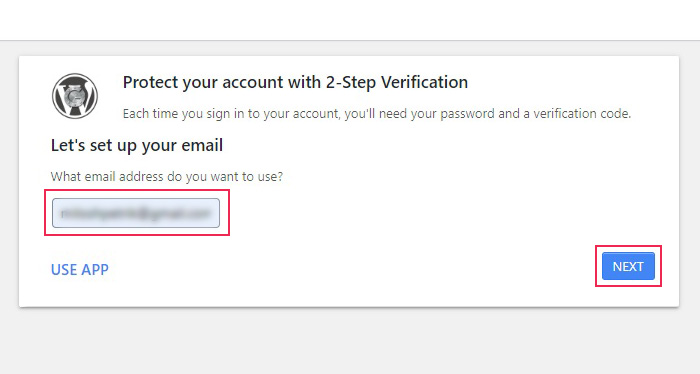Proceed with the blue NEXT button
Image resolution: width=700 pixels, height=374 pixels.
tap(628, 266)
